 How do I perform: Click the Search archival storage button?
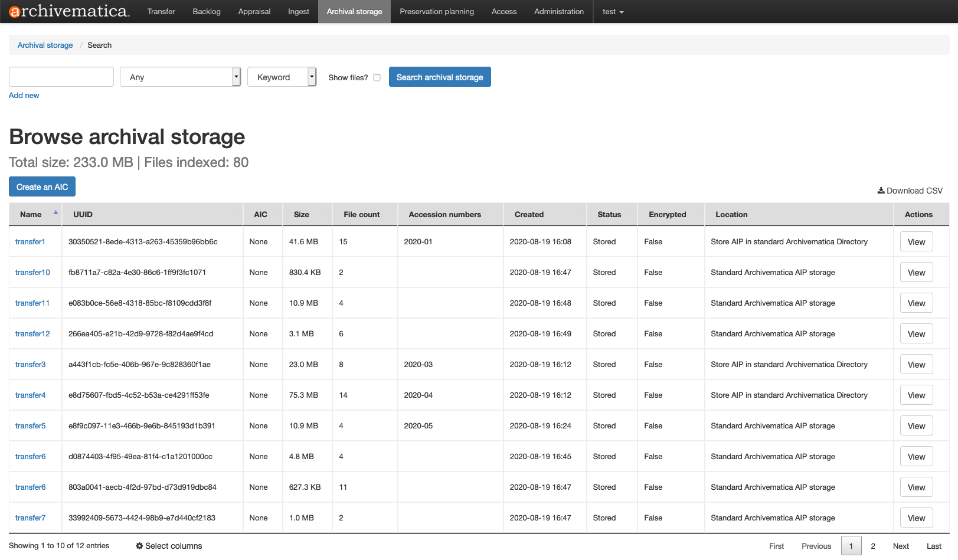[440, 77]
